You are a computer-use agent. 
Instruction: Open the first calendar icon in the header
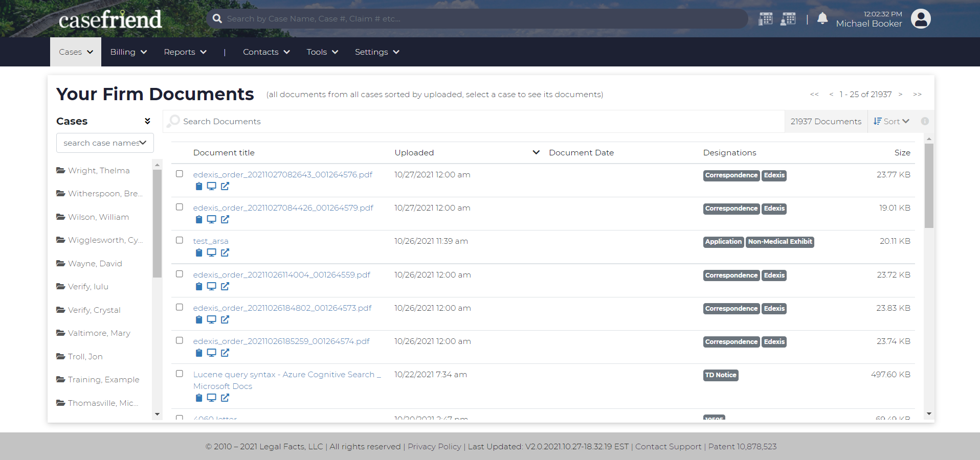pos(765,19)
